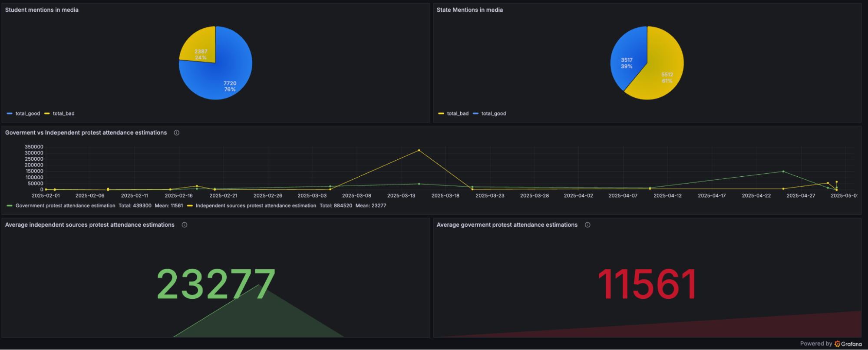
Task: Click info icon beside Goverment vs Independent title
Action: 176,133
